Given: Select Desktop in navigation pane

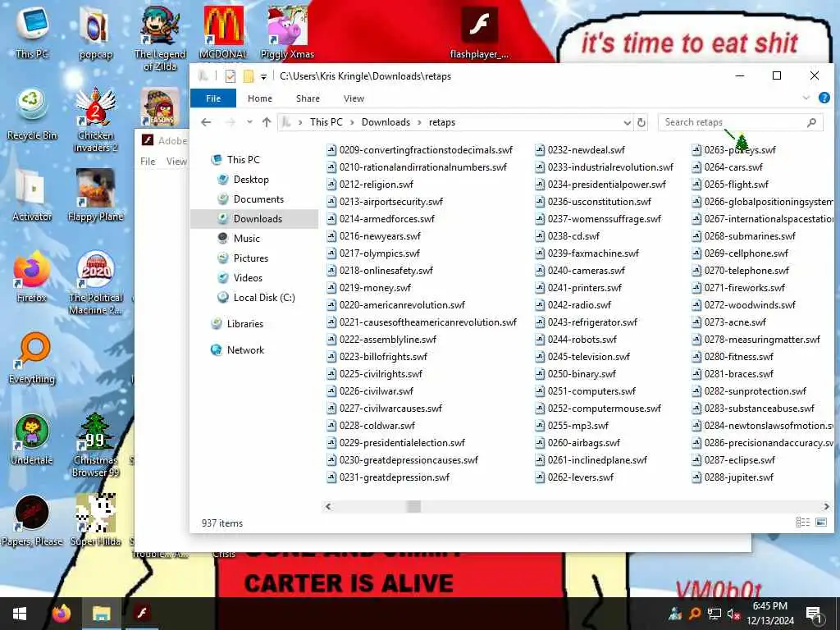Looking at the screenshot, I should (x=251, y=180).
